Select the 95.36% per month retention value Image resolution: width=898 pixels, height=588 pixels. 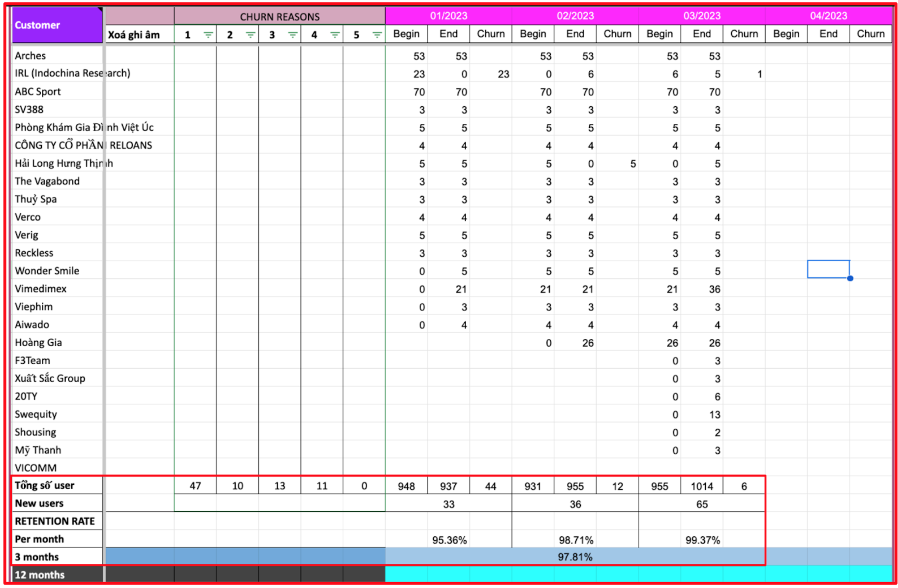pyautogui.click(x=449, y=540)
